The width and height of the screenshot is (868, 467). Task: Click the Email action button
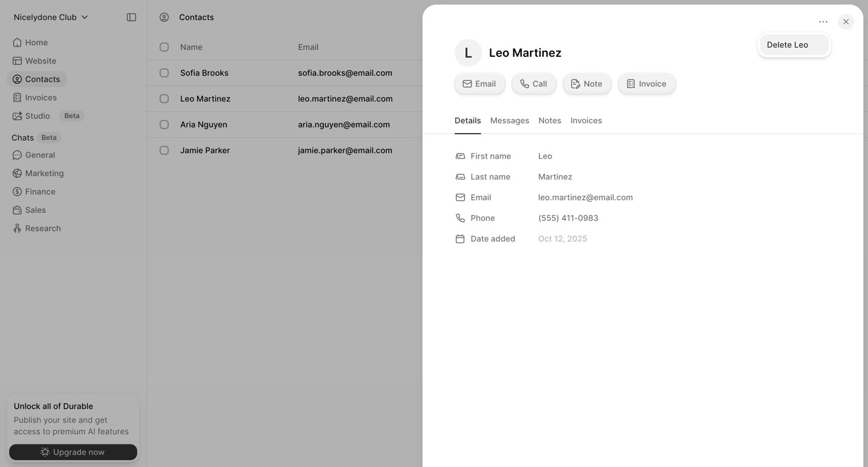480,84
